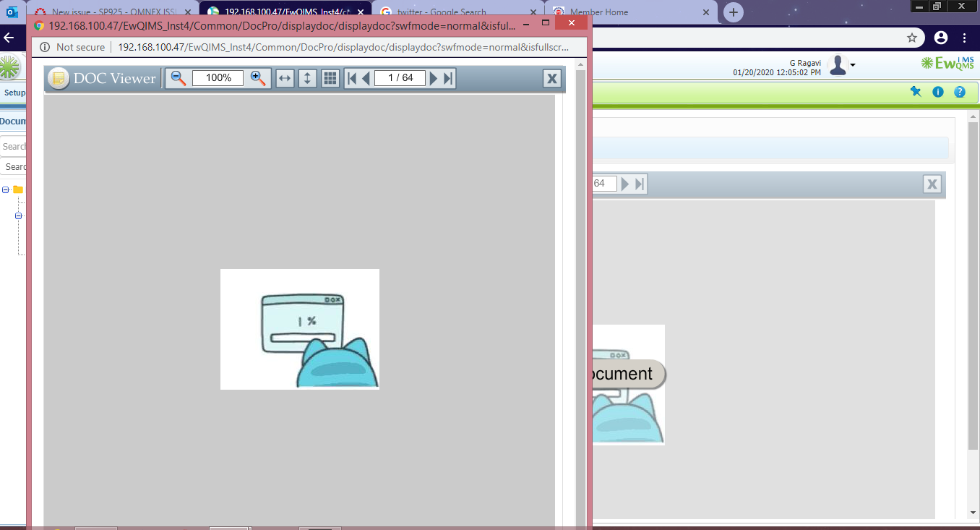View Not secure site information in popup
Image resolution: width=980 pixels, height=530 pixels.
72,47
